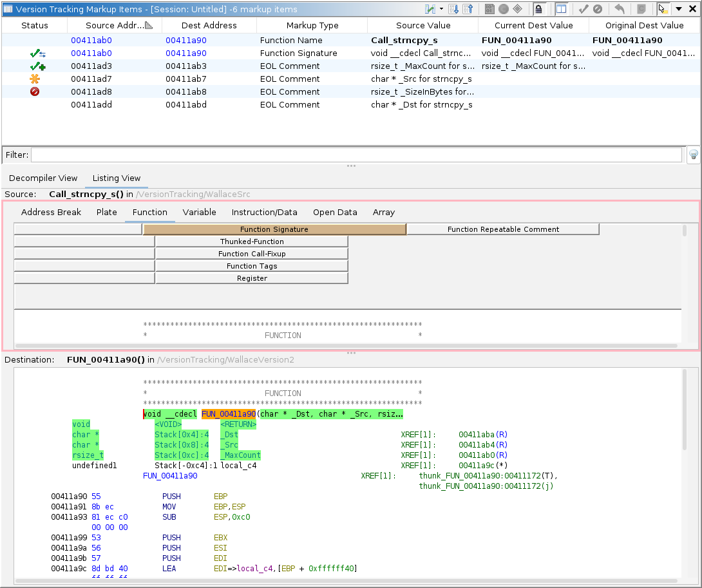702x588 pixels.
Task: Open the Variable field tab
Action: 199,213
